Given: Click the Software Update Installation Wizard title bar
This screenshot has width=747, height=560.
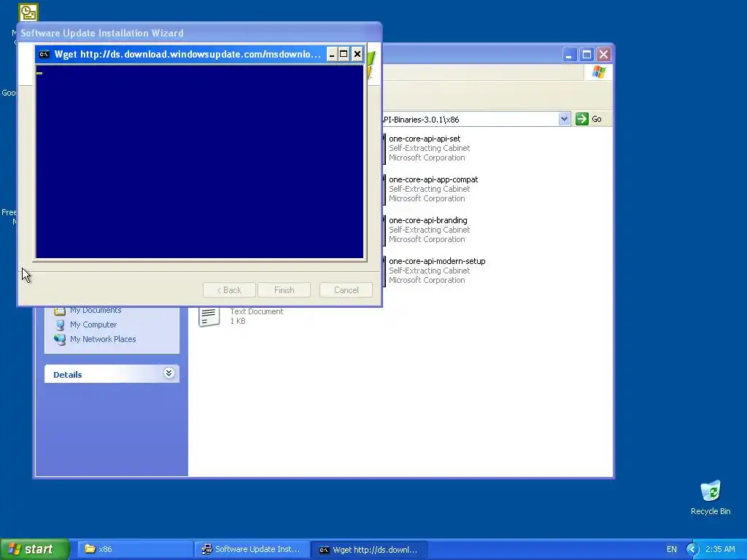Looking at the screenshot, I should (x=200, y=33).
